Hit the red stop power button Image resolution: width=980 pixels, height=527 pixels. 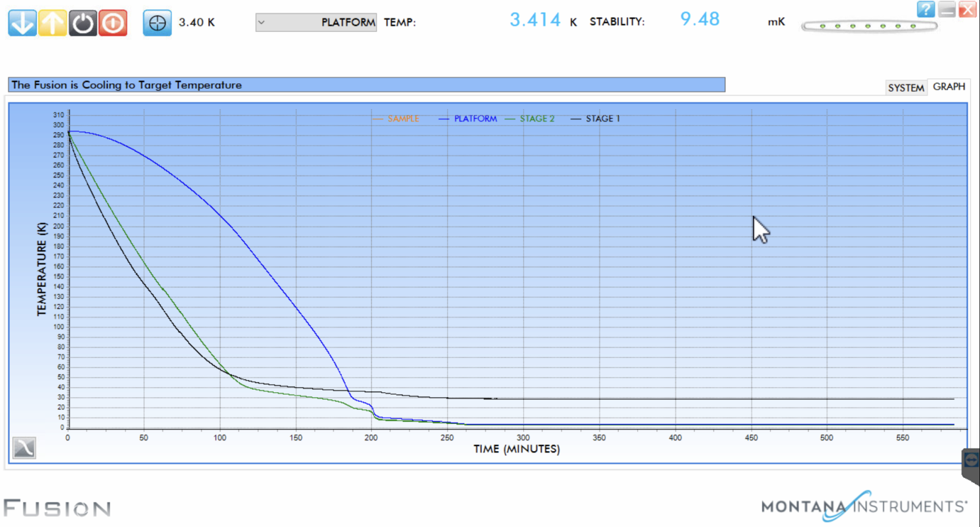tap(113, 23)
